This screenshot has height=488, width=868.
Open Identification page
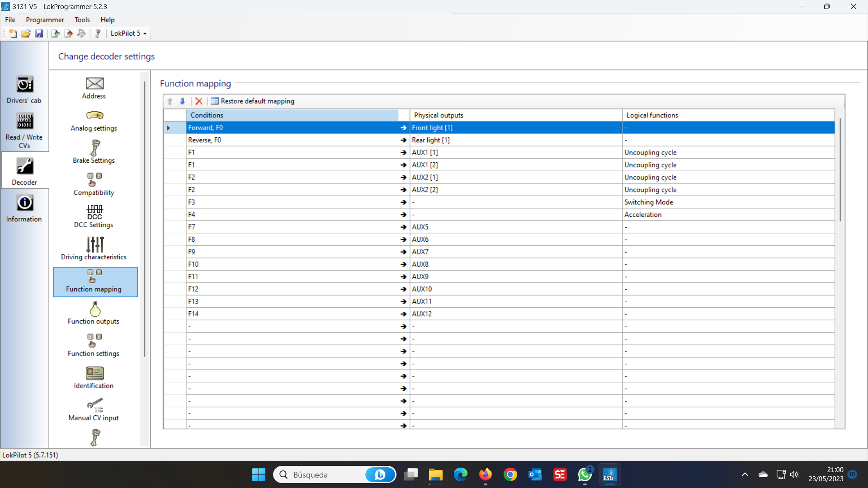coord(94,378)
